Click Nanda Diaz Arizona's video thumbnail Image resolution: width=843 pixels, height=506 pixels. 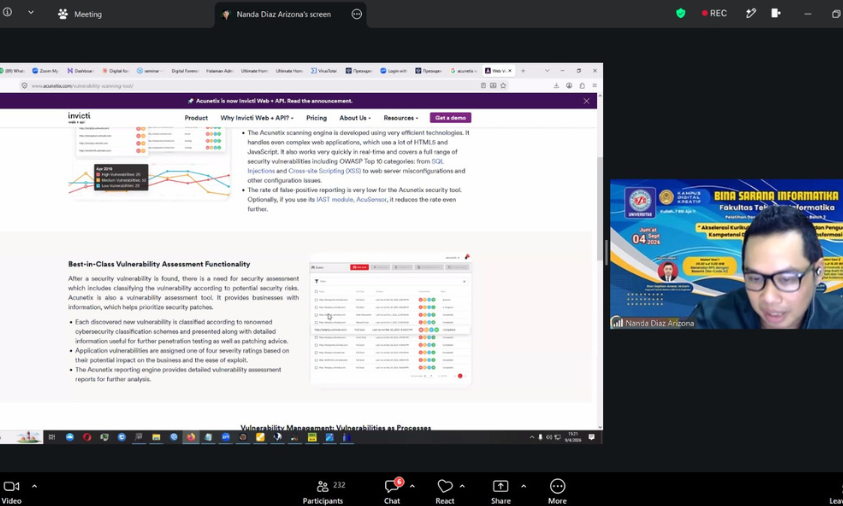point(726,254)
